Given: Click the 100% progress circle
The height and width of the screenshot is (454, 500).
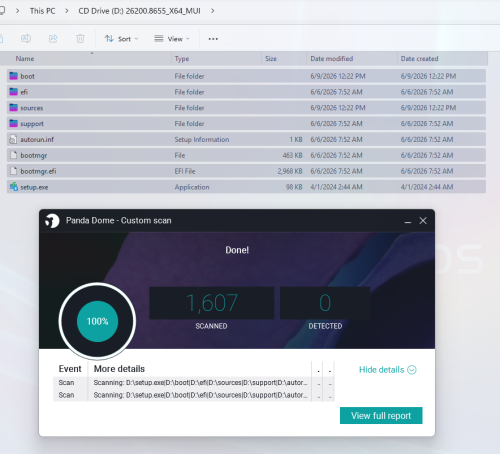Looking at the screenshot, I should click(x=97, y=321).
